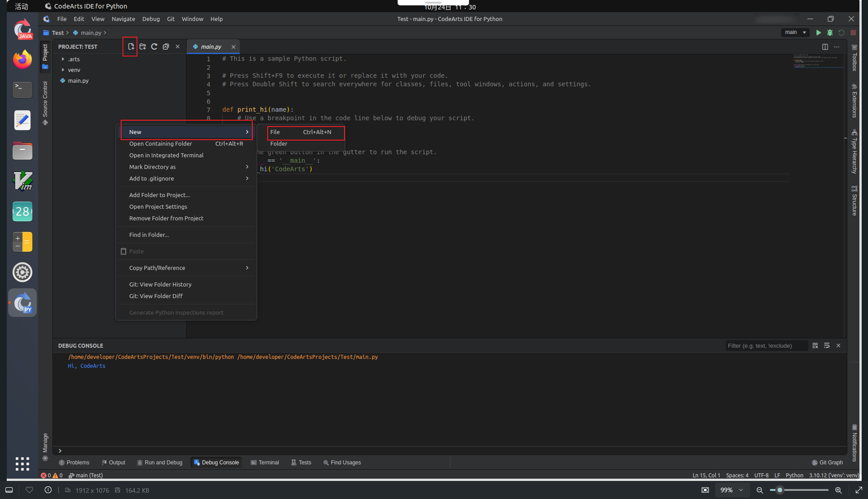Click Open in Integrated Terminal
868x499 pixels.
166,155
